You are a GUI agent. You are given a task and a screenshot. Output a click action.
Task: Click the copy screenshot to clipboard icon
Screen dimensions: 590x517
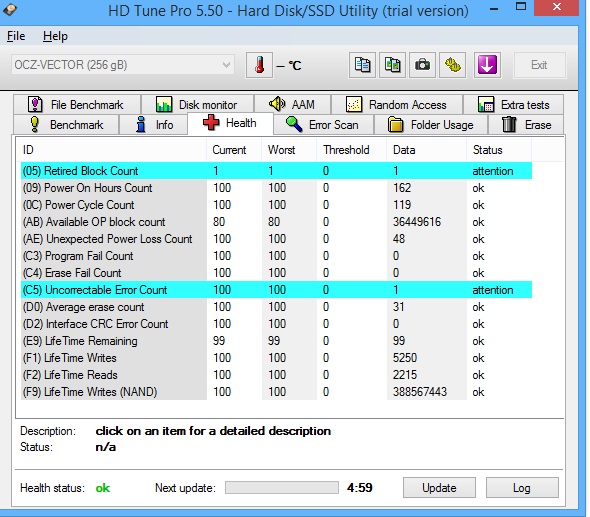point(392,65)
